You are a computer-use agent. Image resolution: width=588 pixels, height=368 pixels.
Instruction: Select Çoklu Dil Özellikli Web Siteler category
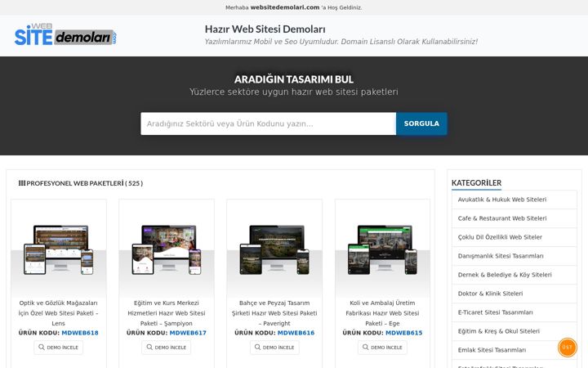[x=514, y=237]
